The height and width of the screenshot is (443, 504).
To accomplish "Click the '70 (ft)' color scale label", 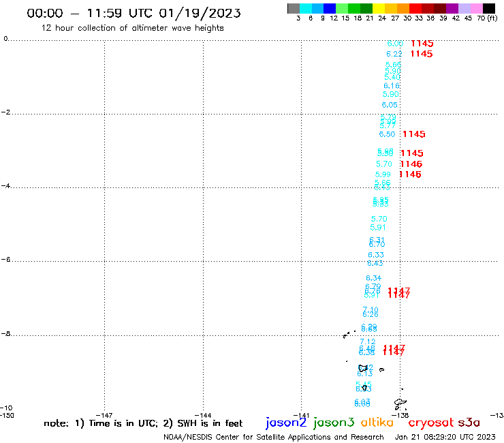I will tap(487, 18).
